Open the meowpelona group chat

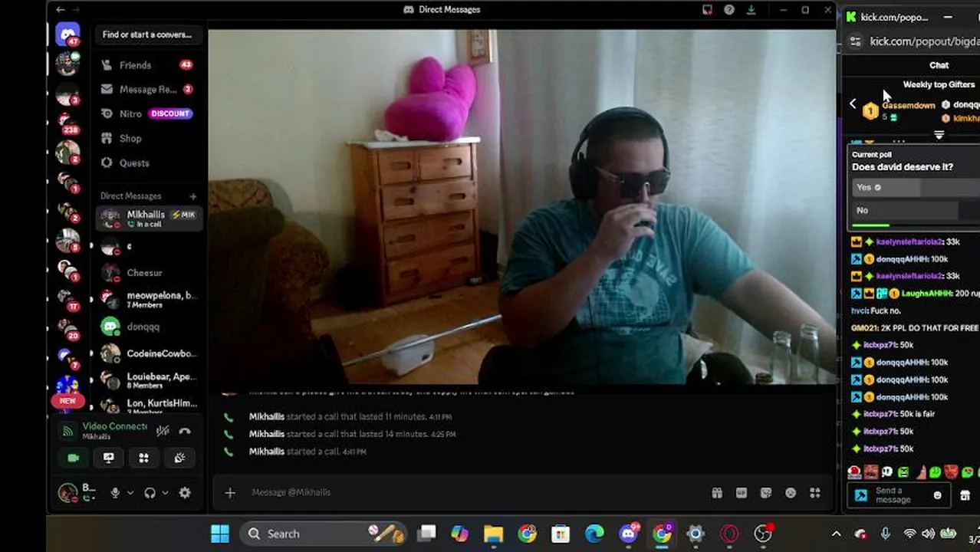tap(149, 299)
